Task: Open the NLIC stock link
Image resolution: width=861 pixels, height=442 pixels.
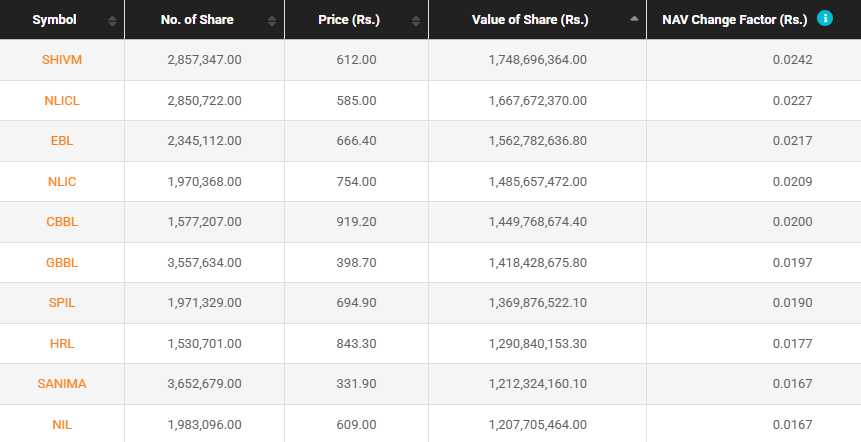Action: pyautogui.click(x=62, y=182)
